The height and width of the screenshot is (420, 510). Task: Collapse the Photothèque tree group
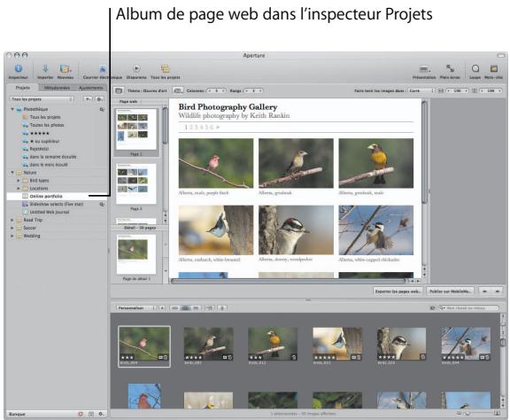pos(12,109)
